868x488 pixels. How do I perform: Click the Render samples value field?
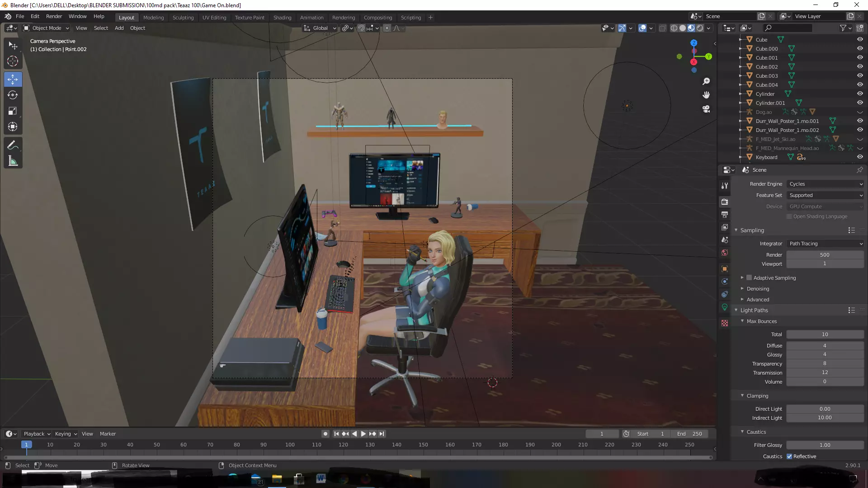(824, 255)
